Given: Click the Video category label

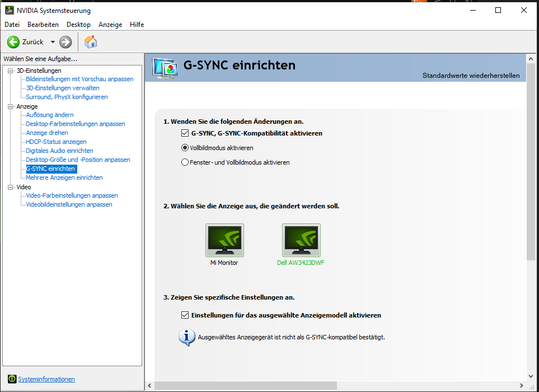Looking at the screenshot, I should pyautogui.click(x=24, y=187).
